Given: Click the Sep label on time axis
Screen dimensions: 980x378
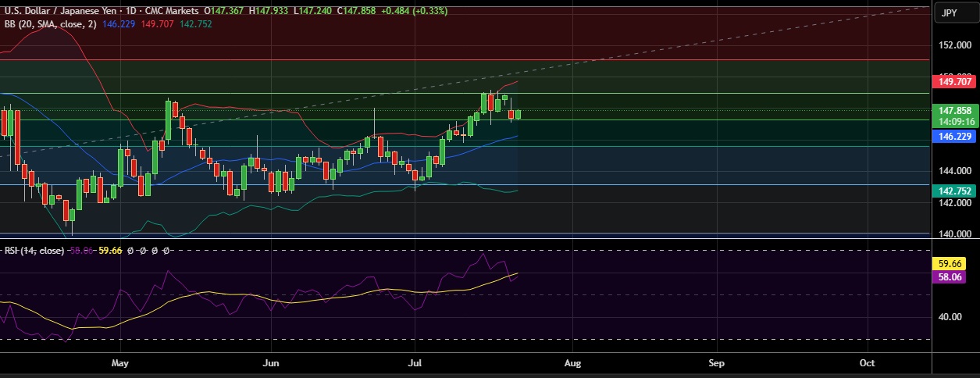Looking at the screenshot, I should 717,363.
